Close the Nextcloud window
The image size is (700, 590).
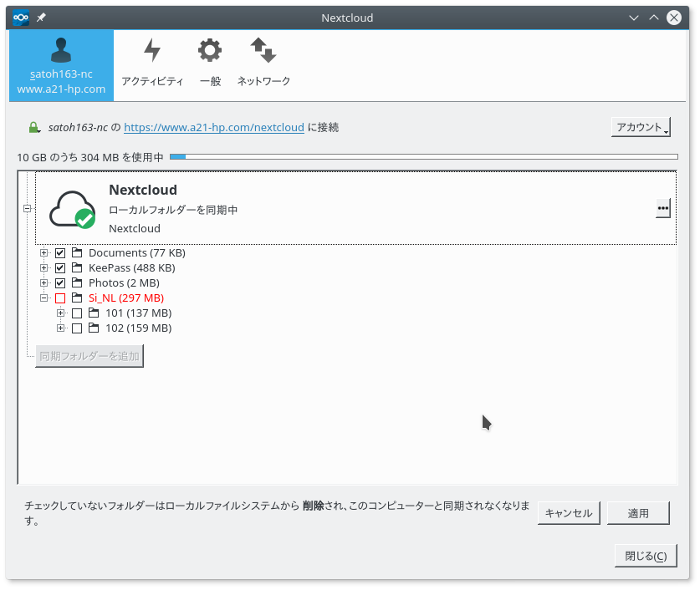[x=674, y=18]
